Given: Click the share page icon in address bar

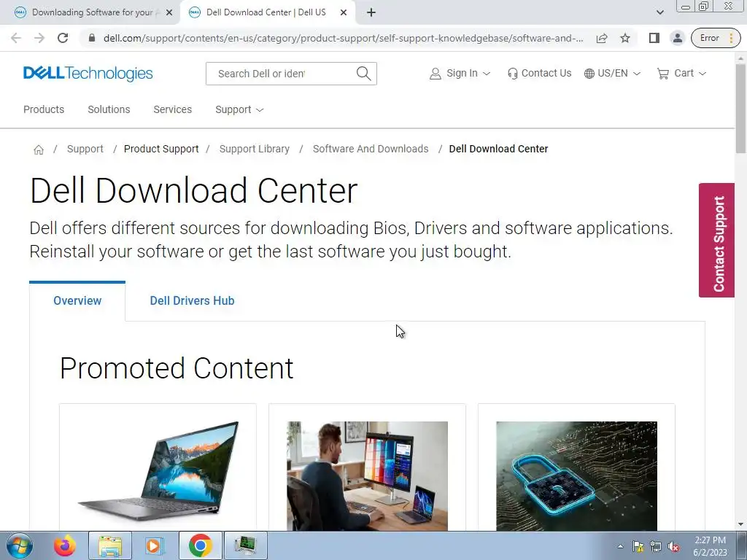Looking at the screenshot, I should tap(602, 38).
